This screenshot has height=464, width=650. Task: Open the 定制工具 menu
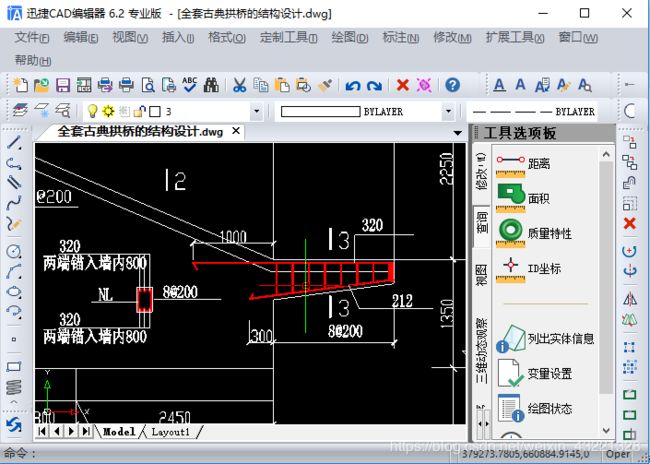coord(289,38)
